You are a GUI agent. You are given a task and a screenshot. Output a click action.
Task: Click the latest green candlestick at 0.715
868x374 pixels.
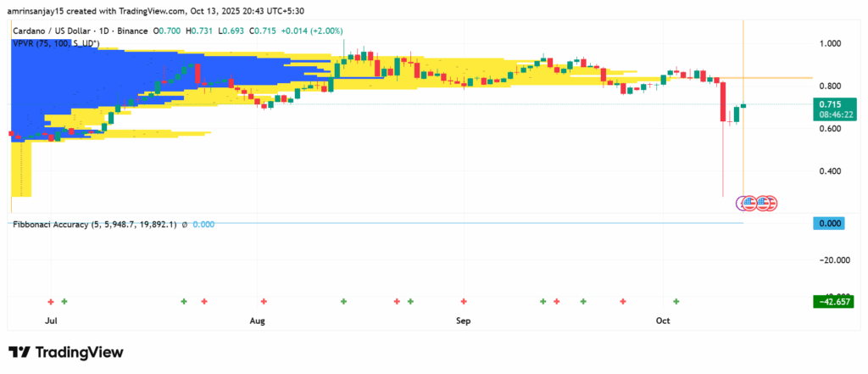point(743,106)
